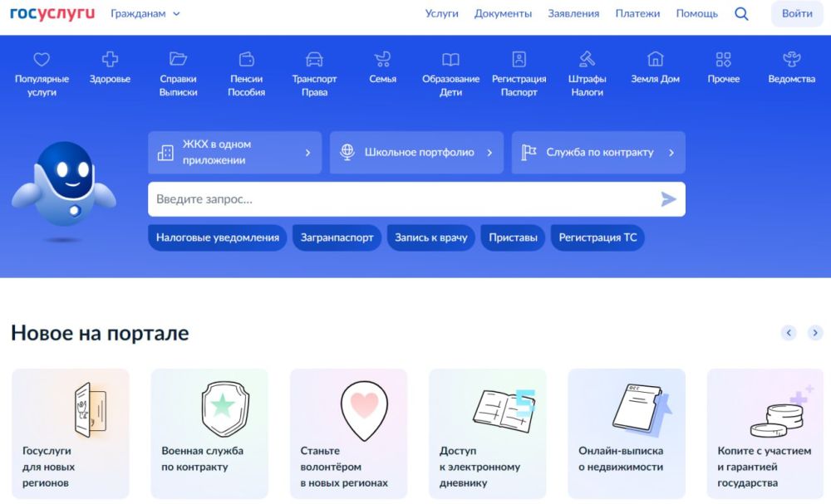Open the Услуги menu item

pyautogui.click(x=441, y=14)
